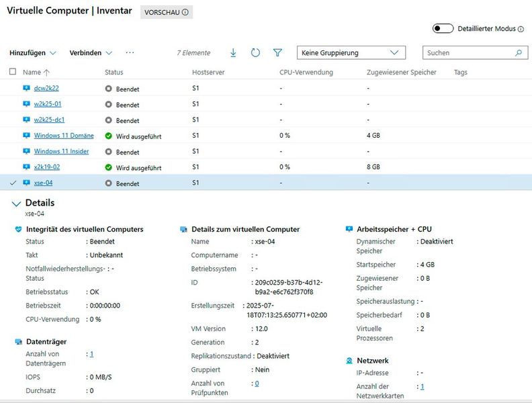Screen dimensions: 532x403
Task: Click stopped status icon of Windows 11 Insider
Action: [108, 152]
